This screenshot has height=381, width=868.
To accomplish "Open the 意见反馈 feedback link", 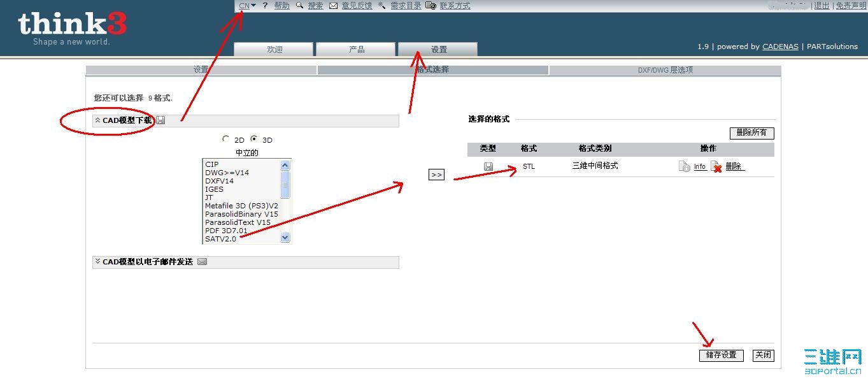I will pos(357,6).
